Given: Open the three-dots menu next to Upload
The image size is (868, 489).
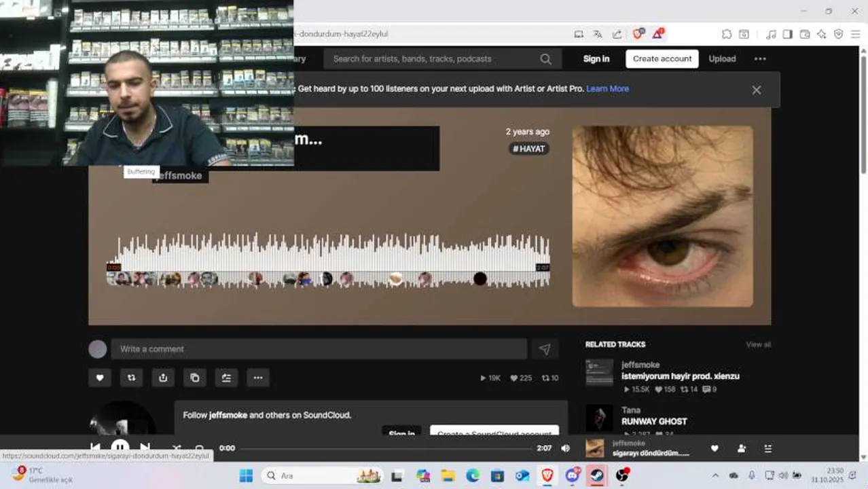Looking at the screenshot, I should click(760, 59).
